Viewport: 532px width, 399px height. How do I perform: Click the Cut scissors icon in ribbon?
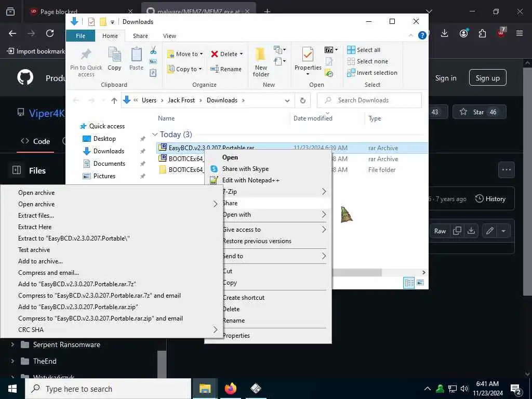click(153, 50)
